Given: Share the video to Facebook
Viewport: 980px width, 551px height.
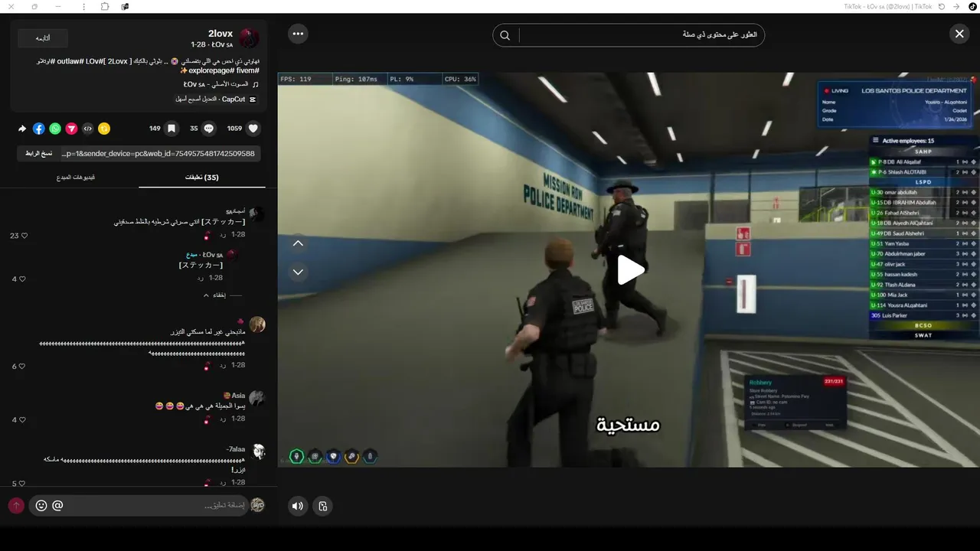Looking at the screenshot, I should (38, 129).
